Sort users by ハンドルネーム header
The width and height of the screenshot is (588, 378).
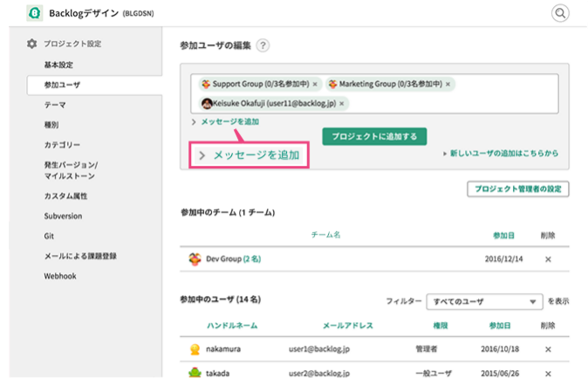point(232,326)
